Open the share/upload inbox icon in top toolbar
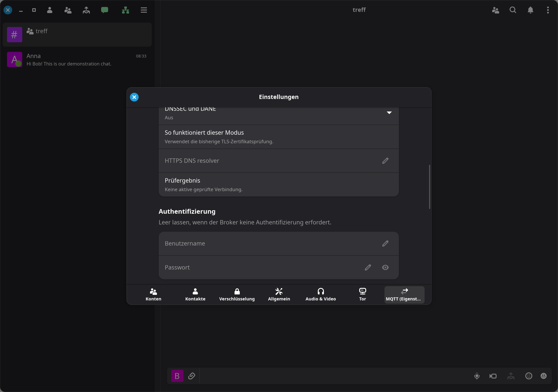 pos(86,10)
